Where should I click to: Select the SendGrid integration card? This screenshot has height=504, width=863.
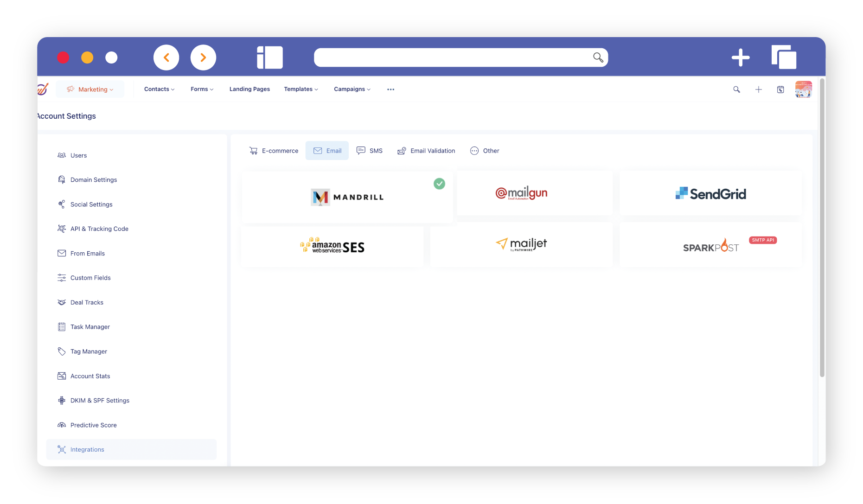[710, 193]
